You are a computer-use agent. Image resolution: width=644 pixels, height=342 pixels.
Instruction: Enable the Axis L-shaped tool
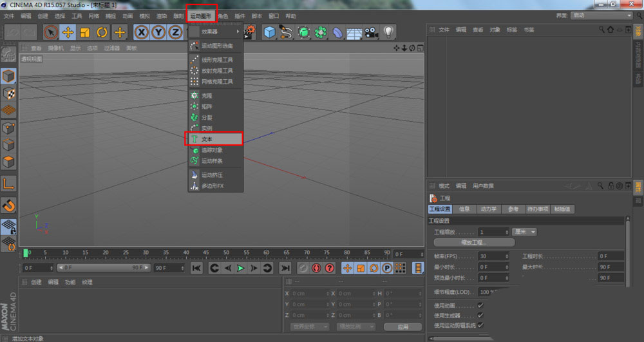coord(8,184)
